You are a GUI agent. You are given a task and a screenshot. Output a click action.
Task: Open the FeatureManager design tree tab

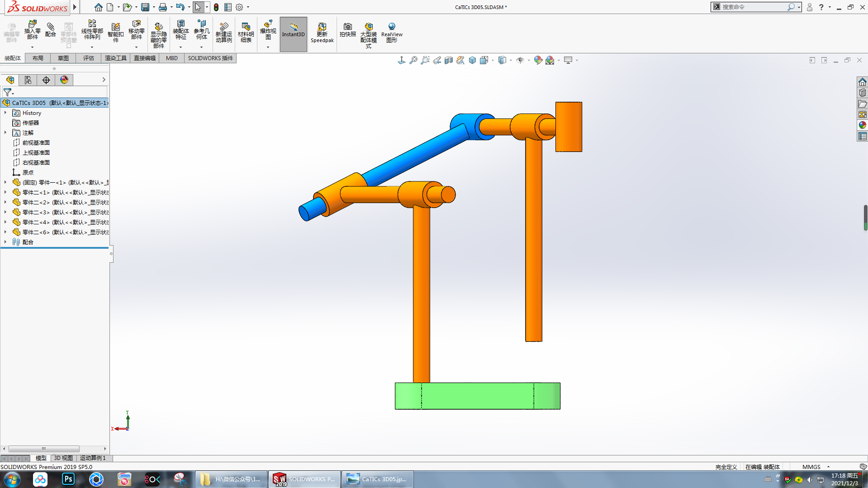[x=10, y=80]
